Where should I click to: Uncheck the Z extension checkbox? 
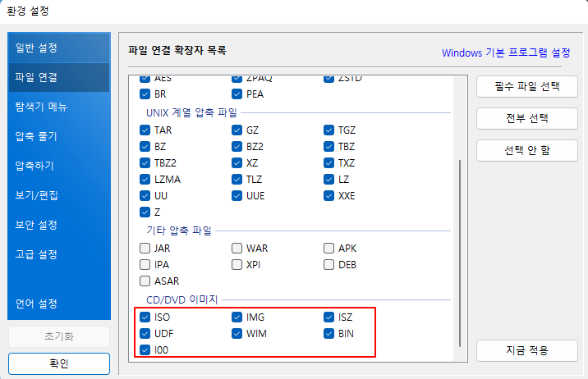coord(145,212)
